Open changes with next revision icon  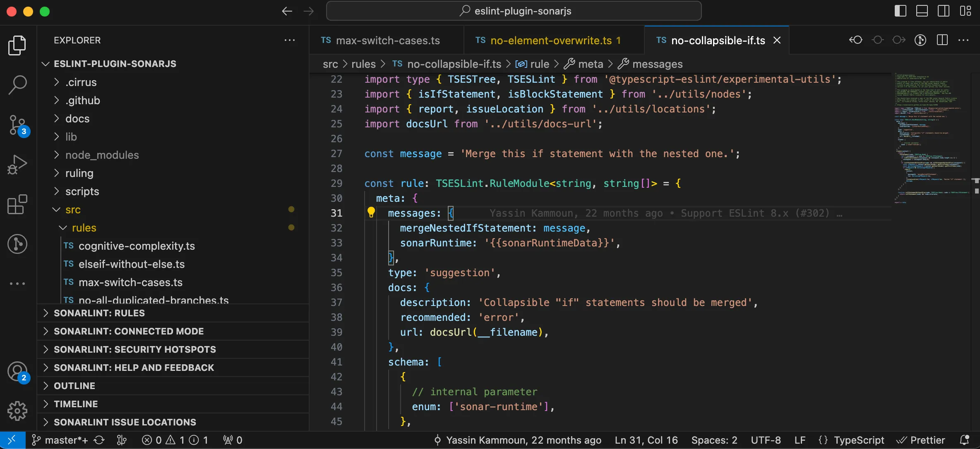[899, 40]
